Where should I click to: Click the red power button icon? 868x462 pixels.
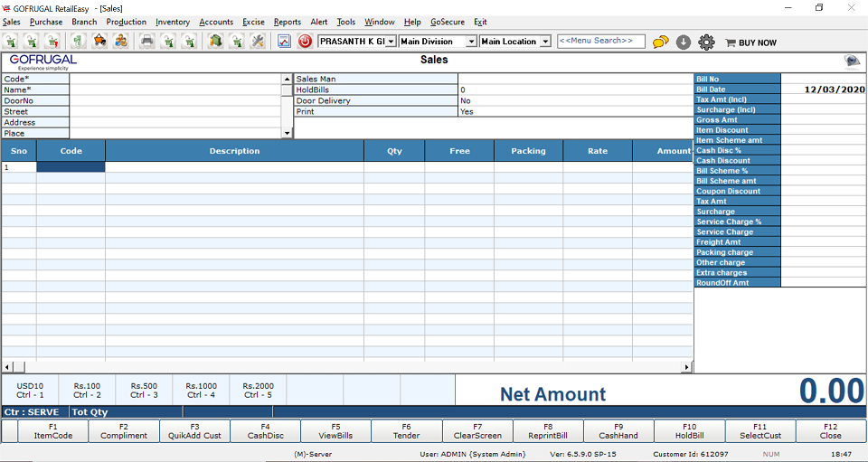[x=306, y=42]
